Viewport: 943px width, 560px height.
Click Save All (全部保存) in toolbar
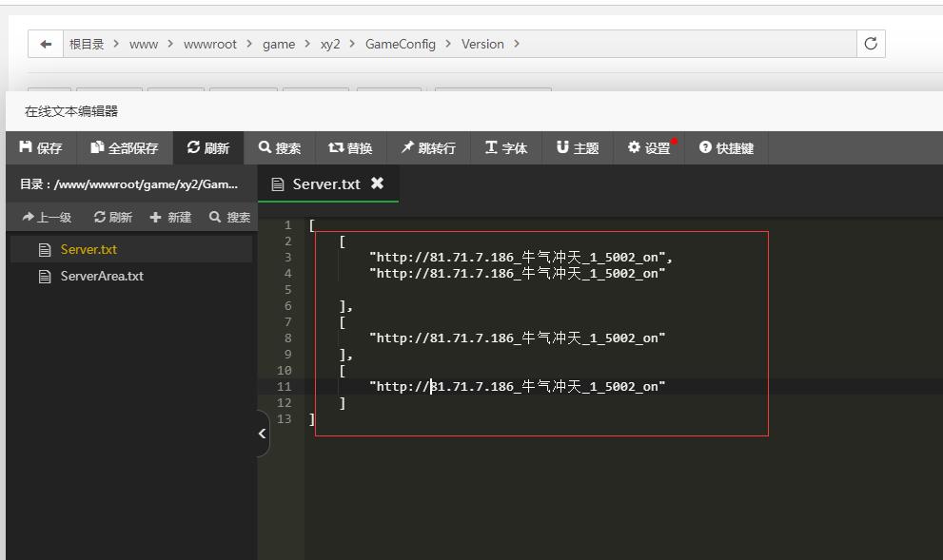(125, 148)
